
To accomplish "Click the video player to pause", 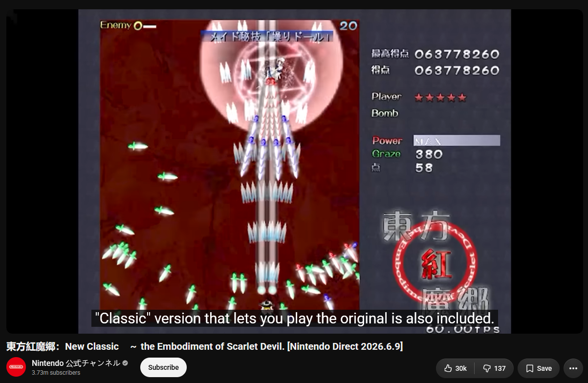I will (294, 171).
